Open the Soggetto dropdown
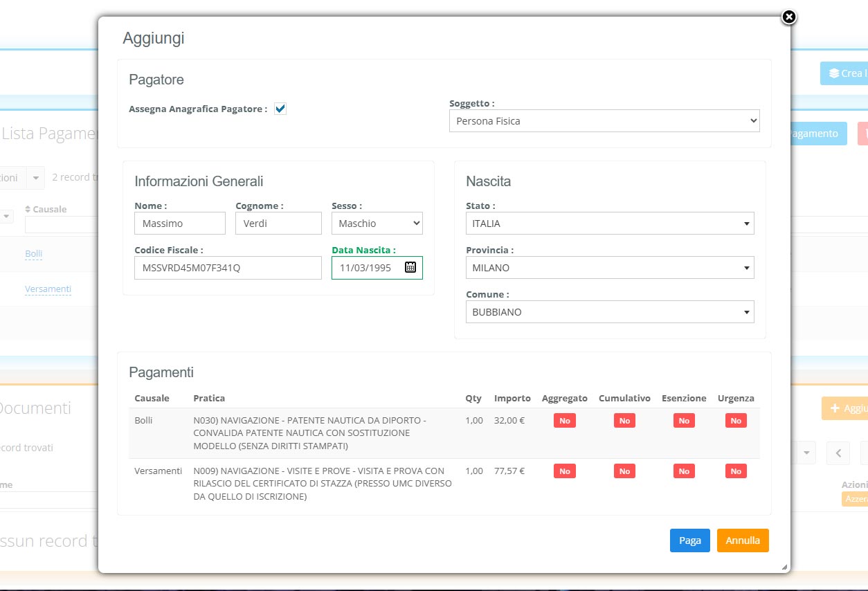This screenshot has width=868, height=591. [604, 121]
